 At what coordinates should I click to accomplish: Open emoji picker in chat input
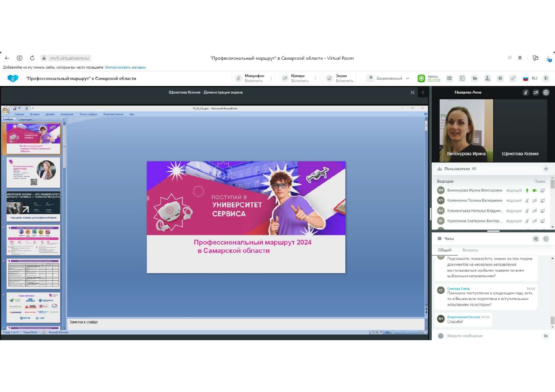[x=441, y=336]
